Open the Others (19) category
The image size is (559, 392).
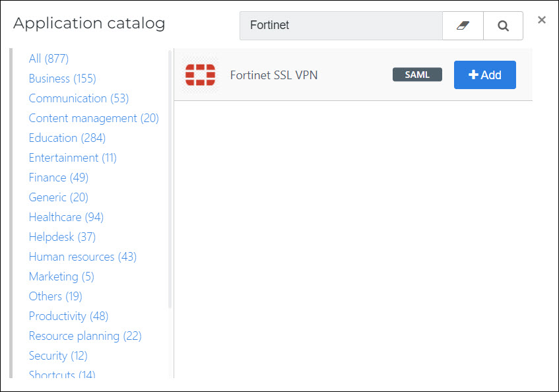(55, 296)
